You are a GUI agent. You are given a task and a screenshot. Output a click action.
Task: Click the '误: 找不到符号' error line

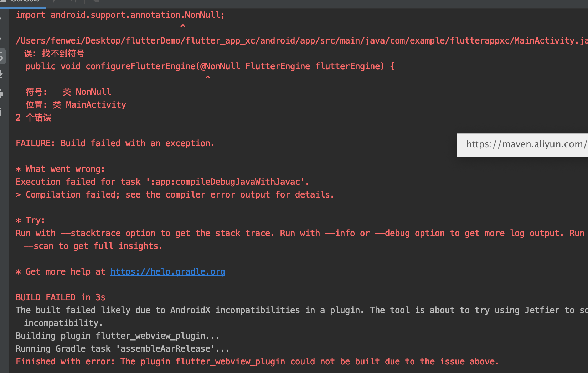[x=54, y=53]
